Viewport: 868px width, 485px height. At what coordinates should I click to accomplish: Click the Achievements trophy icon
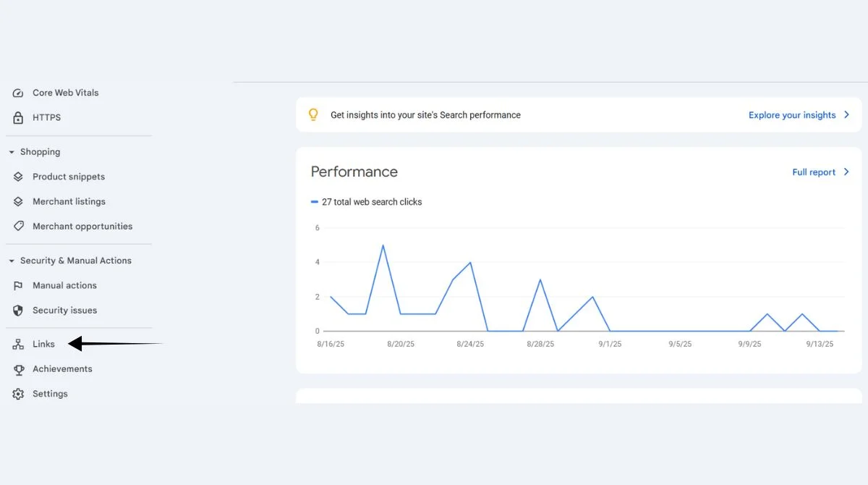pyautogui.click(x=18, y=369)
